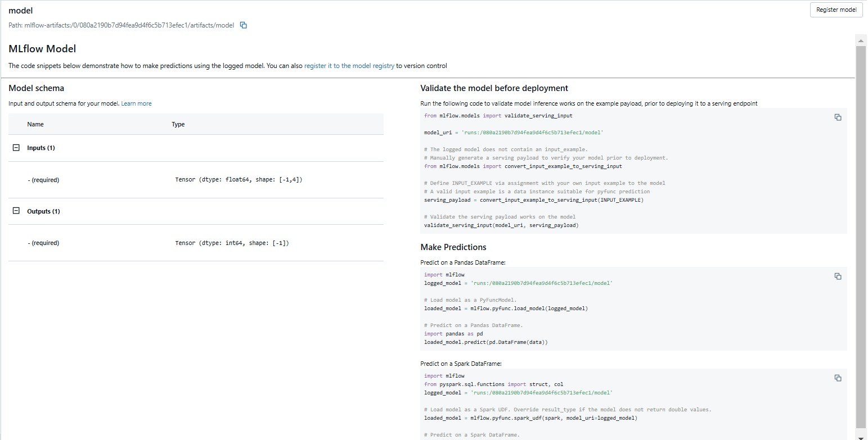Click the Name column header

tap(35, 124)
